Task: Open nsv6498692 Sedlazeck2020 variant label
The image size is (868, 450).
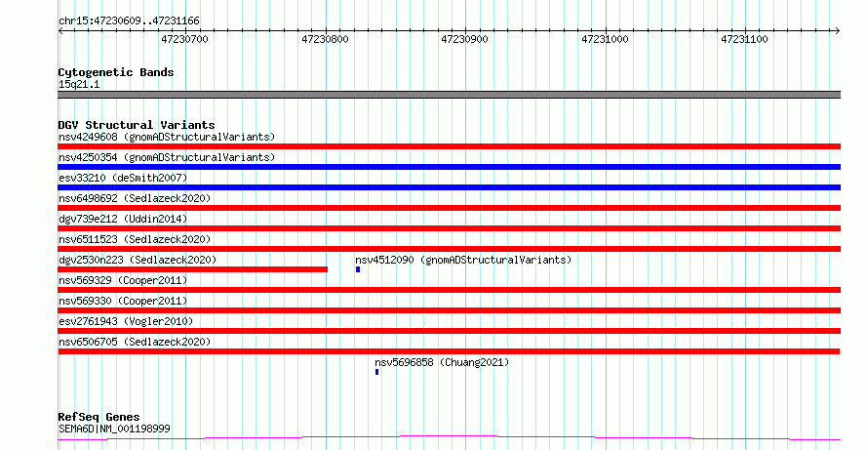Action: point(135,198)
